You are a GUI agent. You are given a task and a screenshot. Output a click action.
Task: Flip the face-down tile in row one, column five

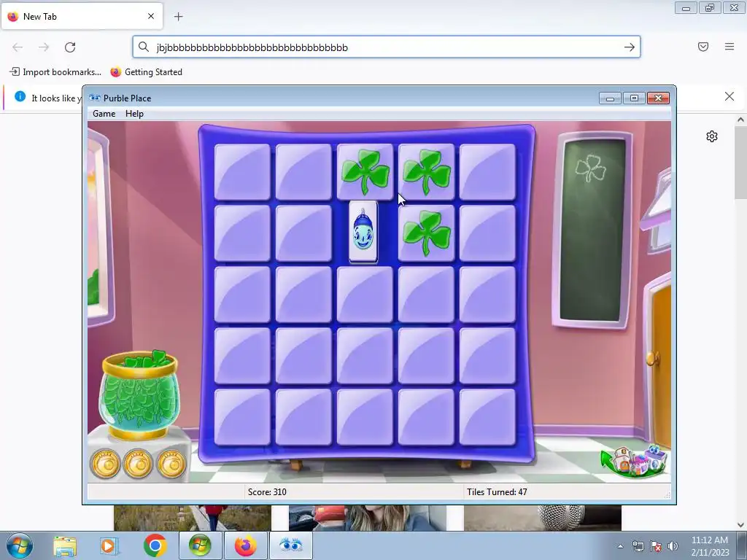tap(487, 172)
